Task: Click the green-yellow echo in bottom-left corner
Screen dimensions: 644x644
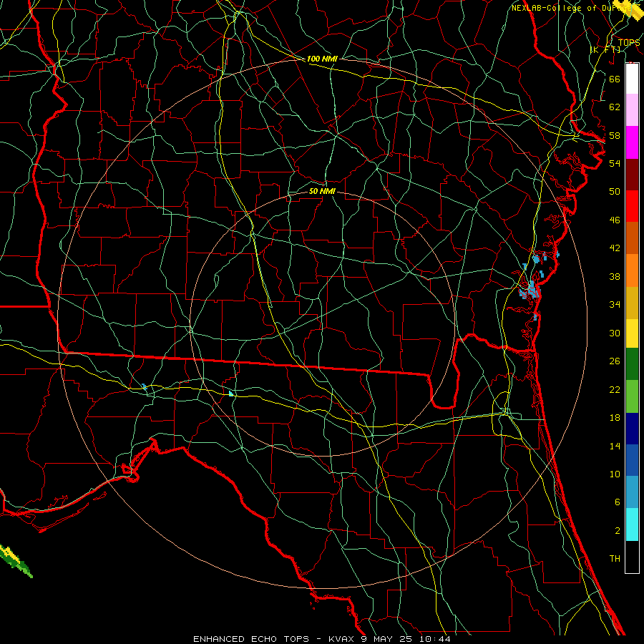Action: (16, 560)
